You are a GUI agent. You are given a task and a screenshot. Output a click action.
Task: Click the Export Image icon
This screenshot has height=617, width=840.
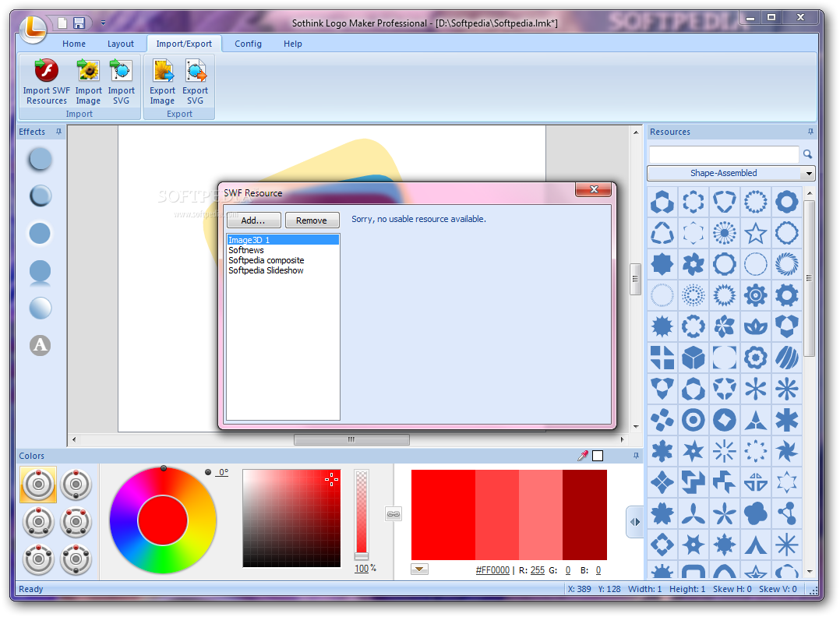tap(162, 81)
